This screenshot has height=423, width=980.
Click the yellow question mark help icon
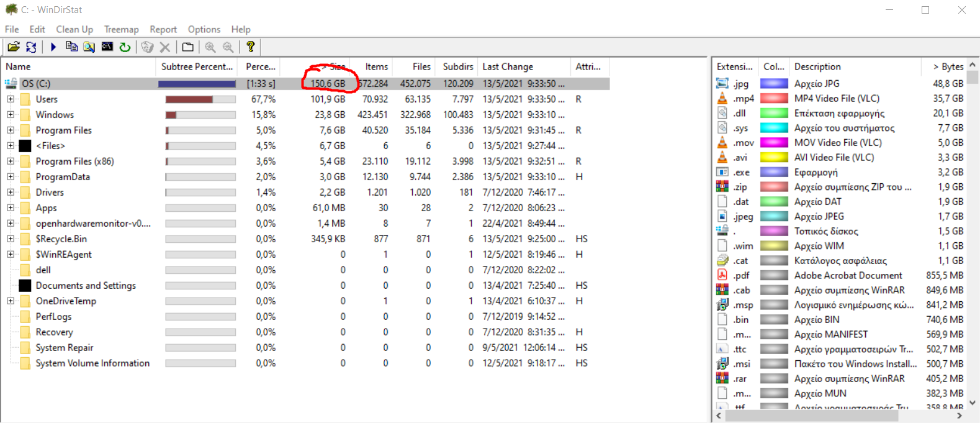250,47
